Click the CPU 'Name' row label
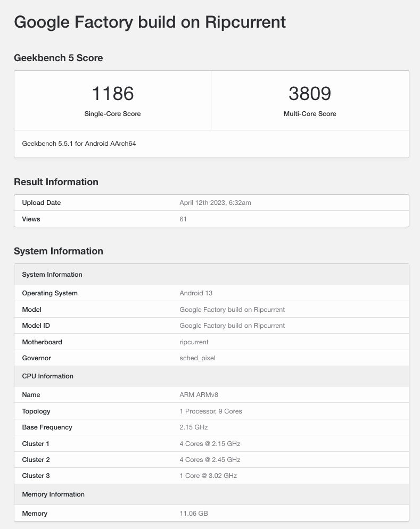 point(31,395)
